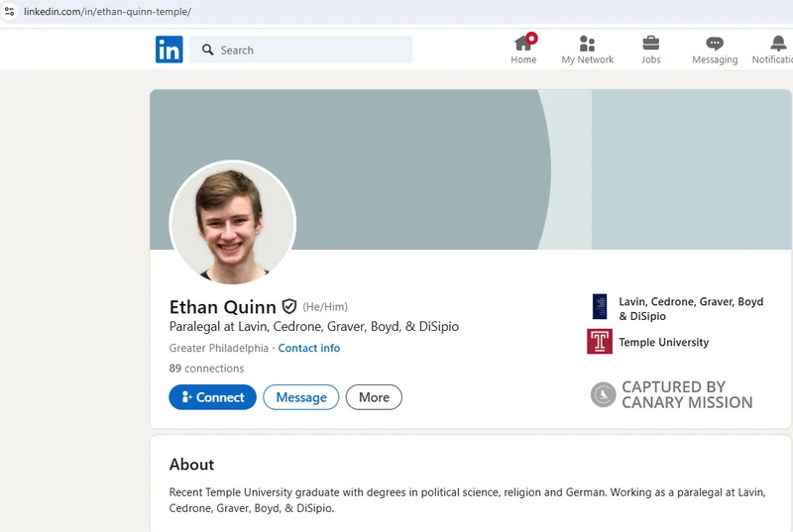The image size is (793, 532).
Task: Focus the LinkedIn Search field
Action: pyautogui.click(x=301, y=50)
